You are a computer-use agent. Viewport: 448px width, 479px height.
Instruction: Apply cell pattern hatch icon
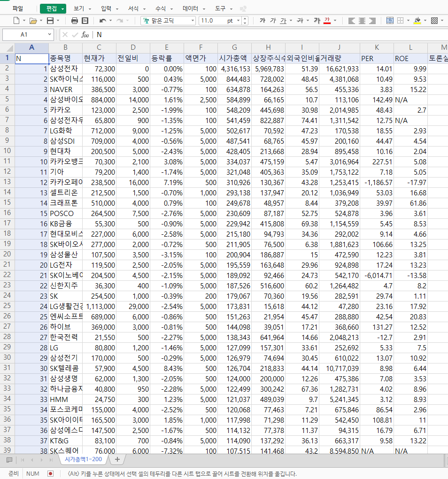click(x=434, y=21)
